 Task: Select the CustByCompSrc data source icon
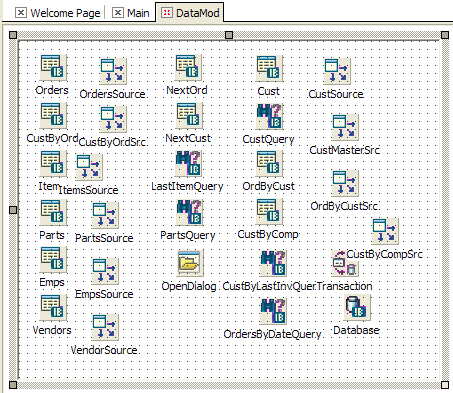click(385, 231)
